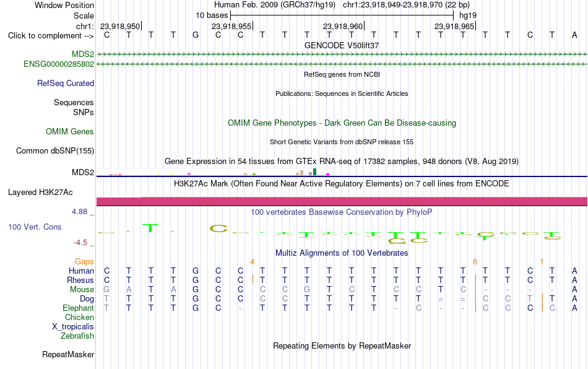Click the MDS2 GTEx expression bar chart
This screenshot has width=588, height=369.
[213, 172]
